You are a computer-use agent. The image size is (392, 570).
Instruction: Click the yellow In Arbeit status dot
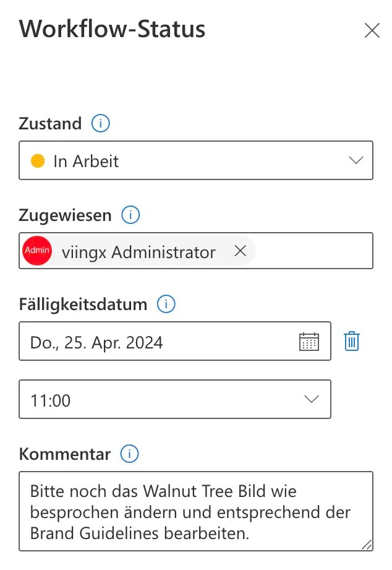[38, 162]
